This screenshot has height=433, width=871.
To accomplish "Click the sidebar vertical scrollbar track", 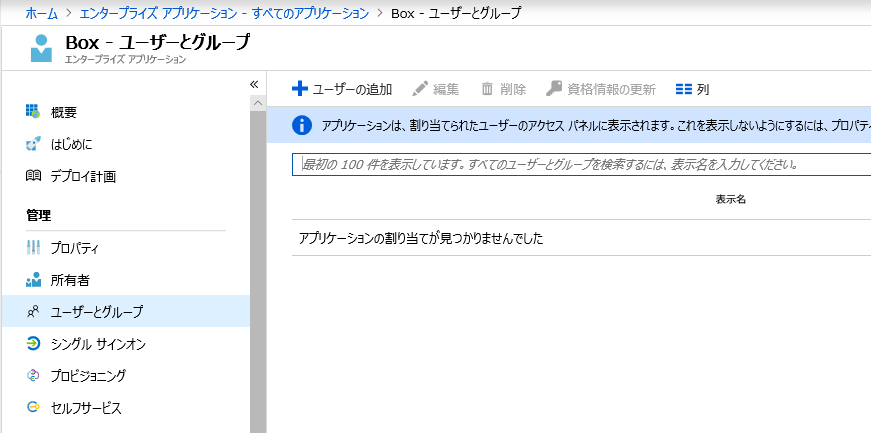I will [x=258, y=271].
